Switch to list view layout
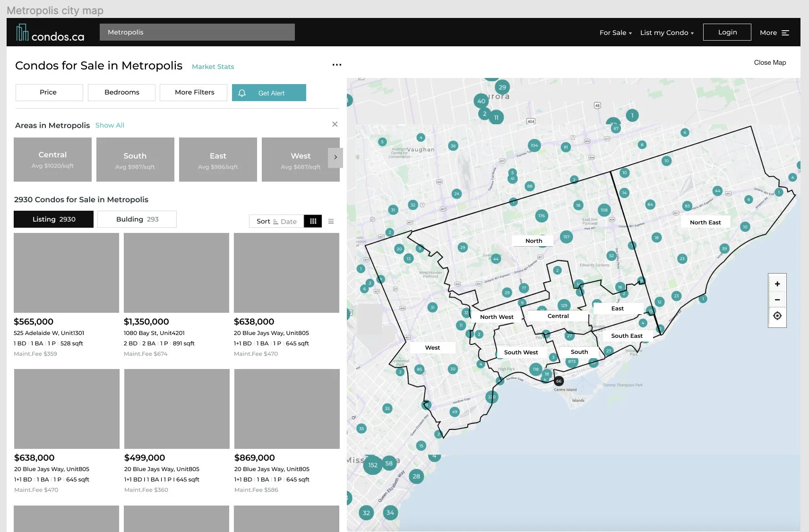 (x=331, y=221)
